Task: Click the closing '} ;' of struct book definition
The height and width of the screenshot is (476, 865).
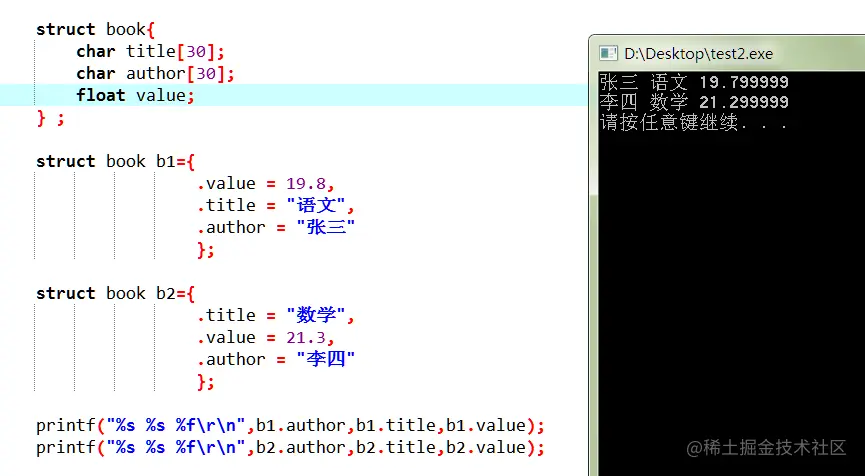Action: [x=50, y=117]
